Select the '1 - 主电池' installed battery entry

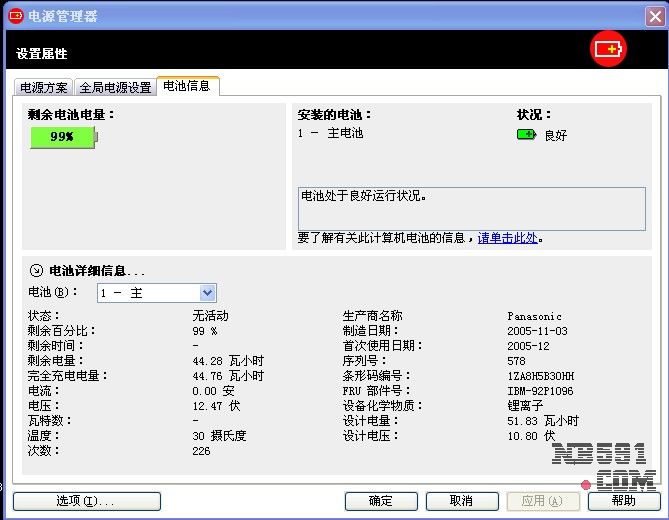click(x=330, y=133)
